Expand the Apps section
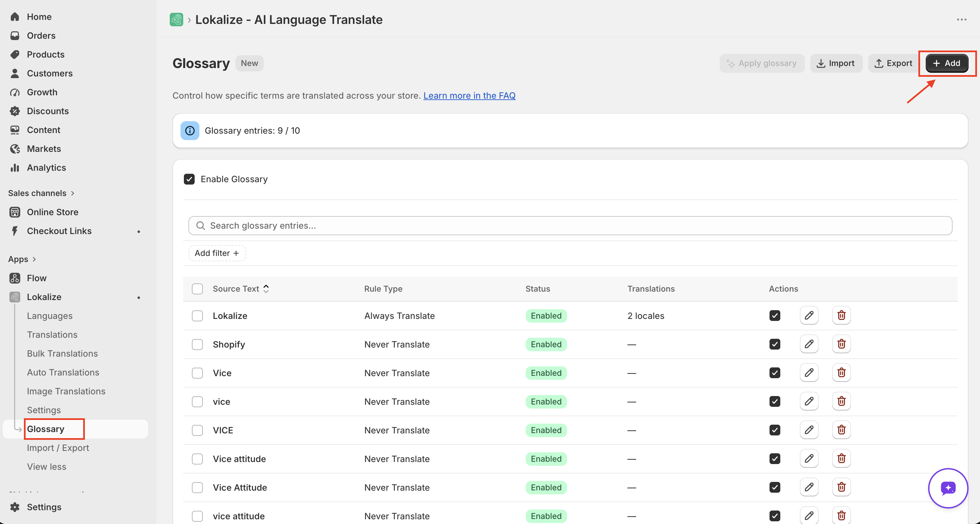 coord(22,259)
